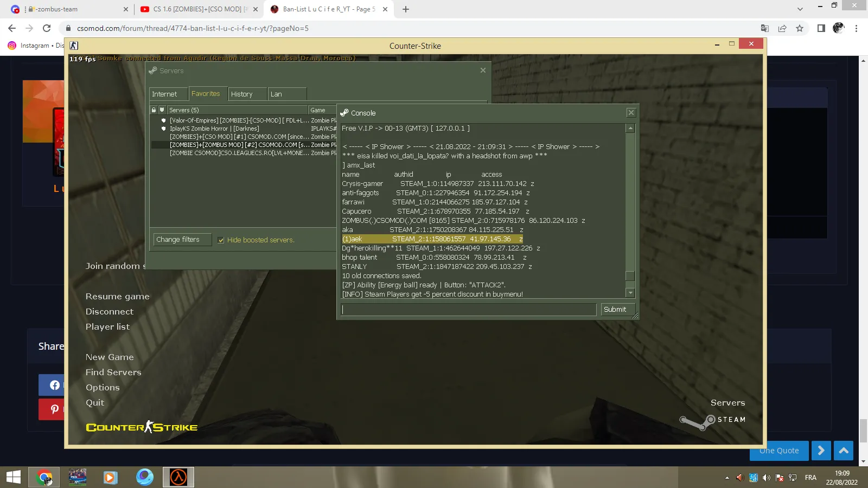The width and height of the screenshot is (868, 488).
Task: Click the console scrollbar down arrow
Action: click(630, 293)
